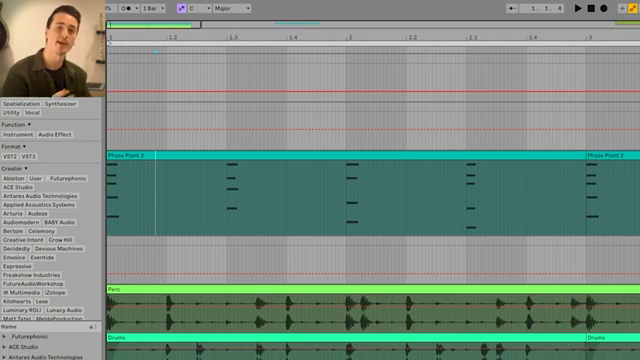Screen dimensions: 640x360
Task: Filter by Luminary ROLI creator tag
Action: tap(22, 310)
